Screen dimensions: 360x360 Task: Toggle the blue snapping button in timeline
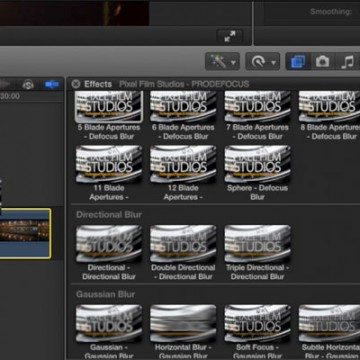point(52,85)
